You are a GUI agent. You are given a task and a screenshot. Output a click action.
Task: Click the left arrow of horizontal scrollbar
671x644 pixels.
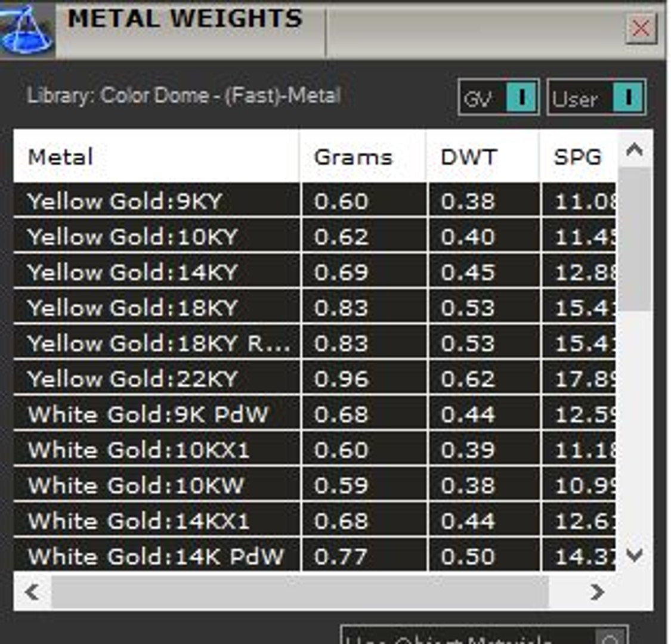pos(33,592)
